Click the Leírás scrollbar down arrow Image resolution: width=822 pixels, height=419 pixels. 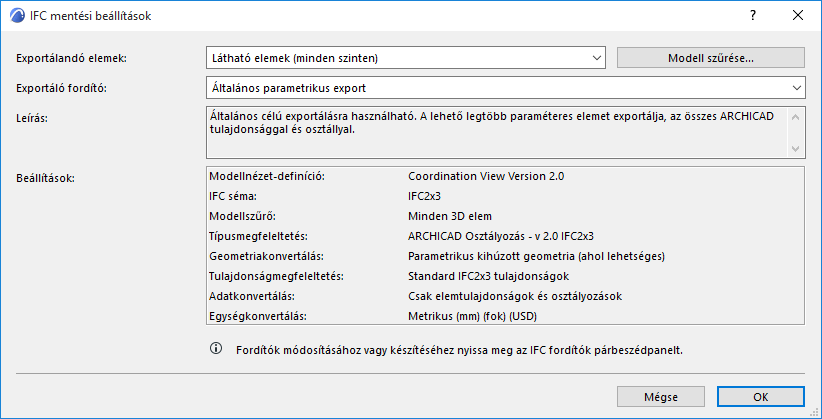(x=797, y=148)
